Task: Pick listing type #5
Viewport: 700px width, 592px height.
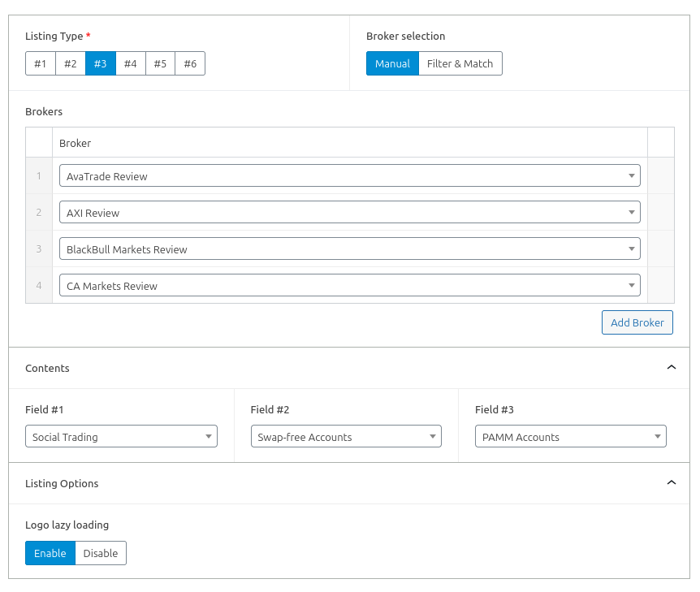Action: (160, 63)
